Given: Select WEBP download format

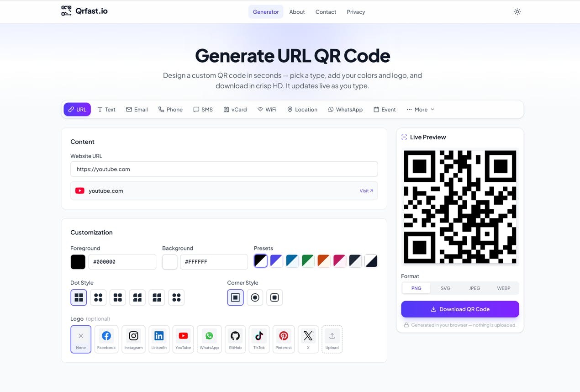Looking at the screenshot, I should pos(504,288).
